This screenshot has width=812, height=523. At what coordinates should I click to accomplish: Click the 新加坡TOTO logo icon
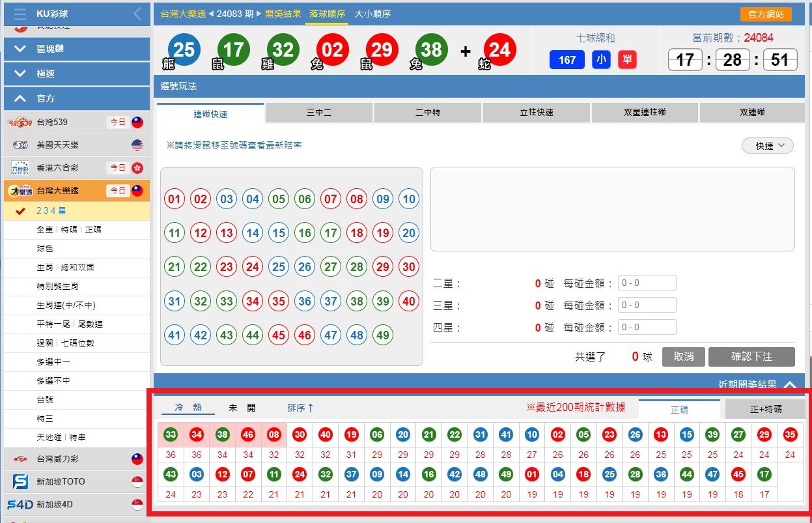coord(20,482)
